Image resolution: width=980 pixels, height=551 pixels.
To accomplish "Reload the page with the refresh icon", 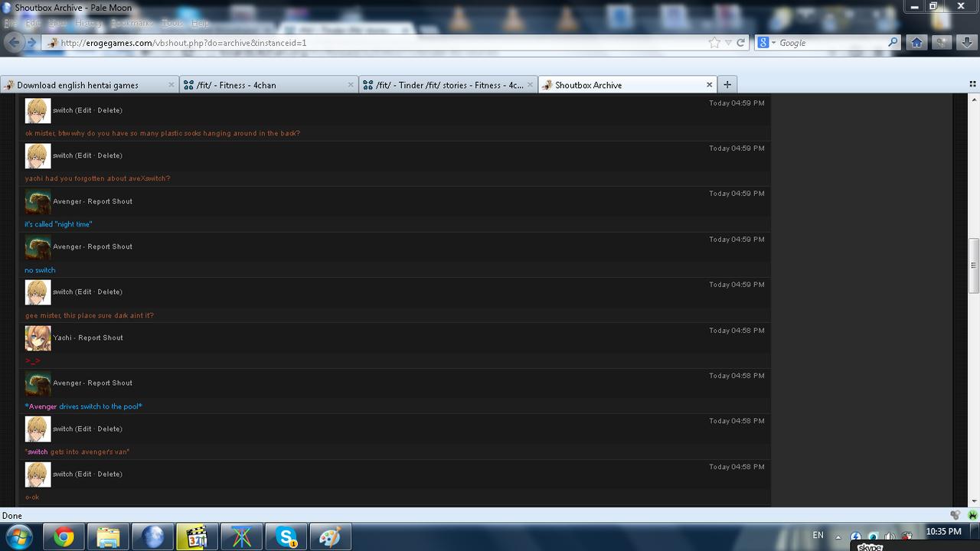I will [x=740, y=43].
